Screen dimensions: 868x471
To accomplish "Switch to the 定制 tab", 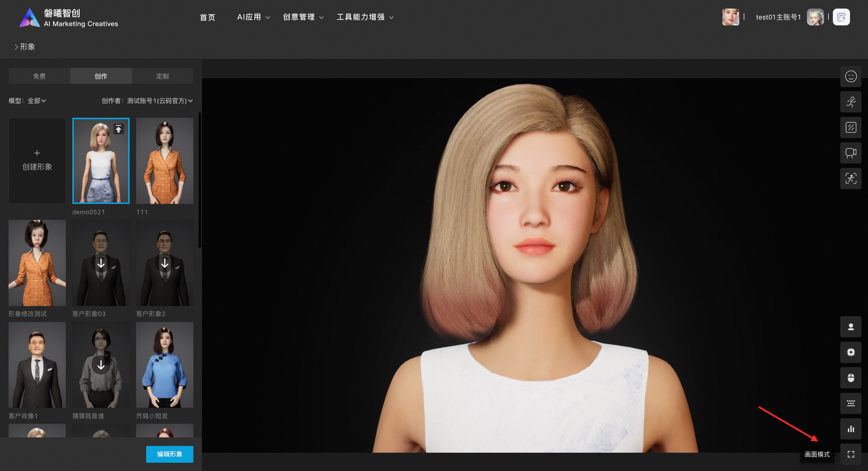I will (x=162, y=76).
